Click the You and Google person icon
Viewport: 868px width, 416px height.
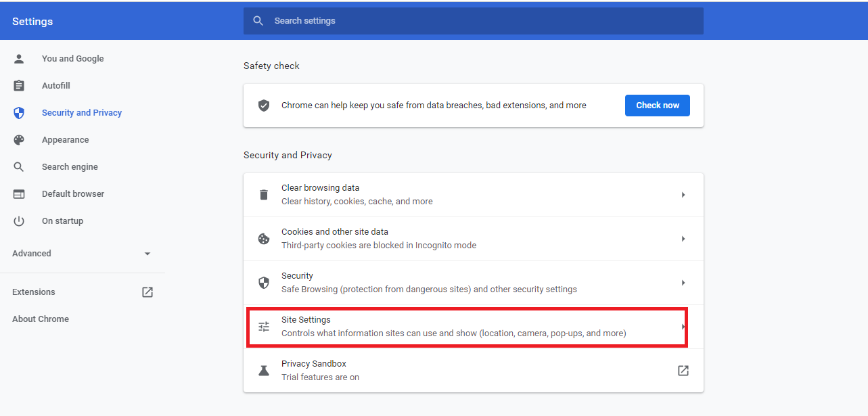pyautogui.click(x=19, y=59)
